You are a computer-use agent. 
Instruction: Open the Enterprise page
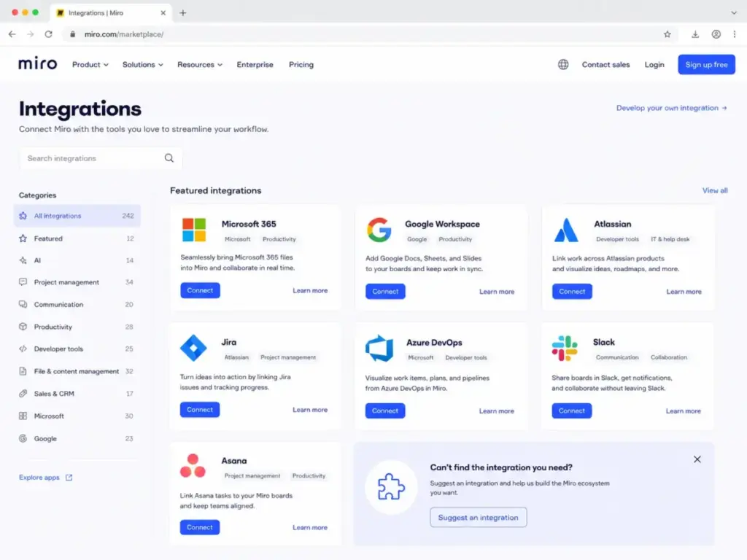tap(255, 65)
